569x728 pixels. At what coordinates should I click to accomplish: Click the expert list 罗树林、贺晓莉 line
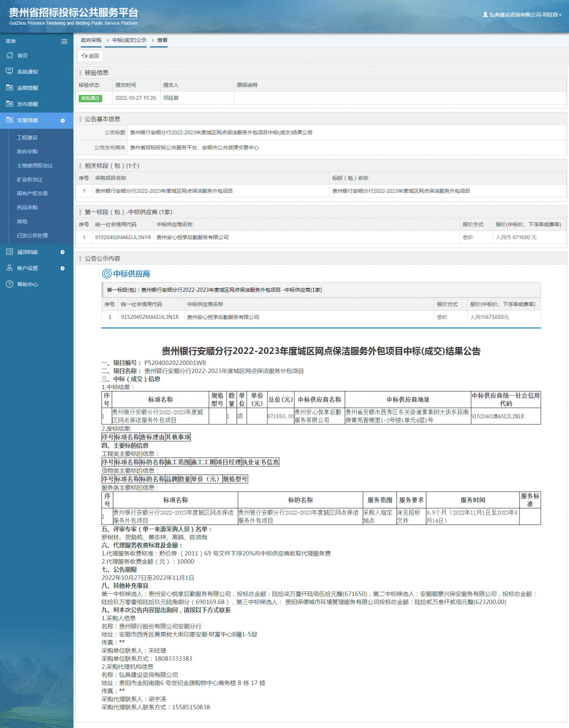tap(154, 537)
